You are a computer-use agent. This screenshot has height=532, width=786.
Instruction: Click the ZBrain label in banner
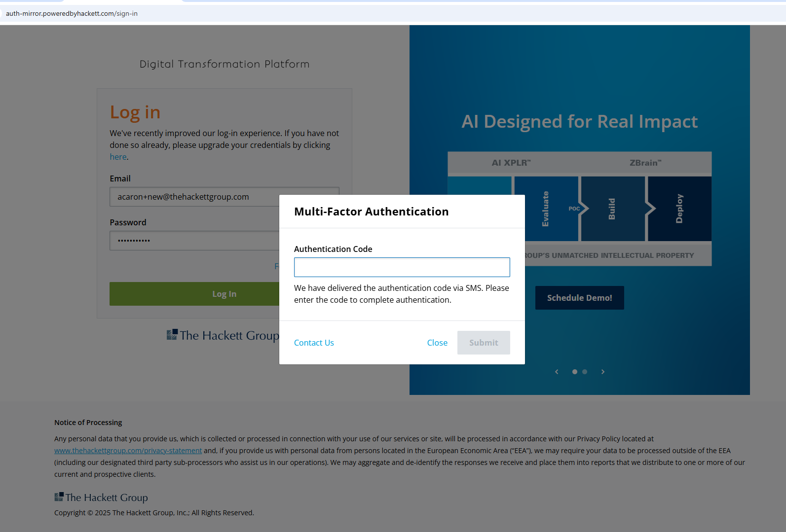[645, 163]
